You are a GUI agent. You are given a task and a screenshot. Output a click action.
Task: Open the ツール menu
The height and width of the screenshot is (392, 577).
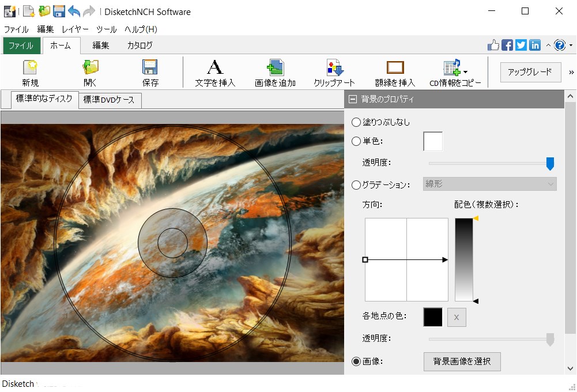point(106,29)
